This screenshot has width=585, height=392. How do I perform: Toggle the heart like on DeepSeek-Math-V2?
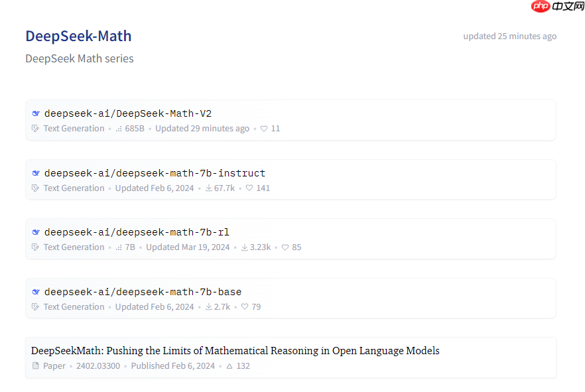[x=263, y=128]
